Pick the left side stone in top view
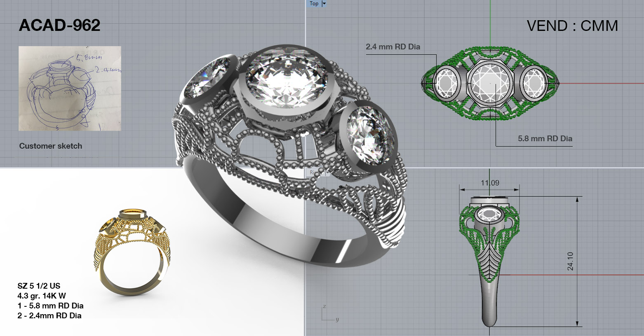Image resolution: width=644 pixels, height=336 pixels. click(446, 83)
